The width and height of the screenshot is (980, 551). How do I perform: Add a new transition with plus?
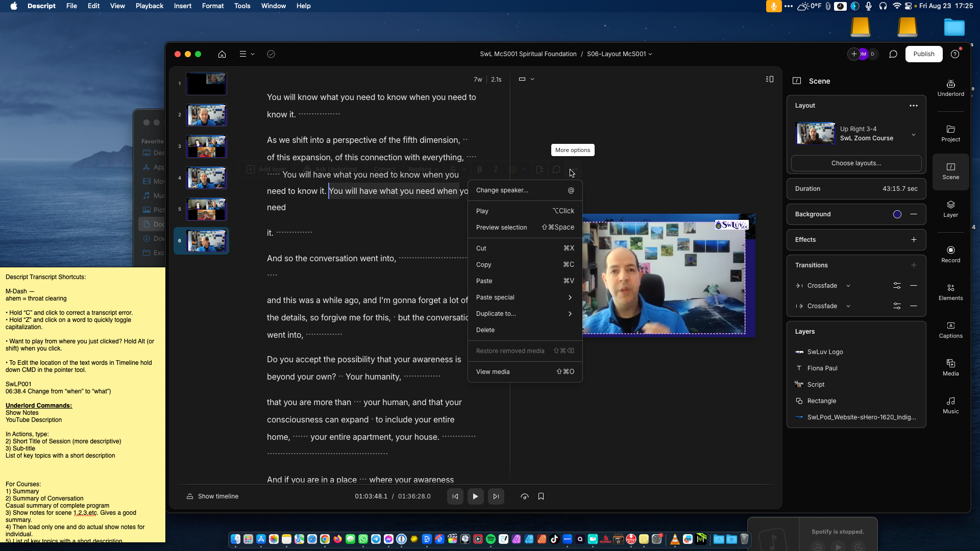(x=914, y=265)
